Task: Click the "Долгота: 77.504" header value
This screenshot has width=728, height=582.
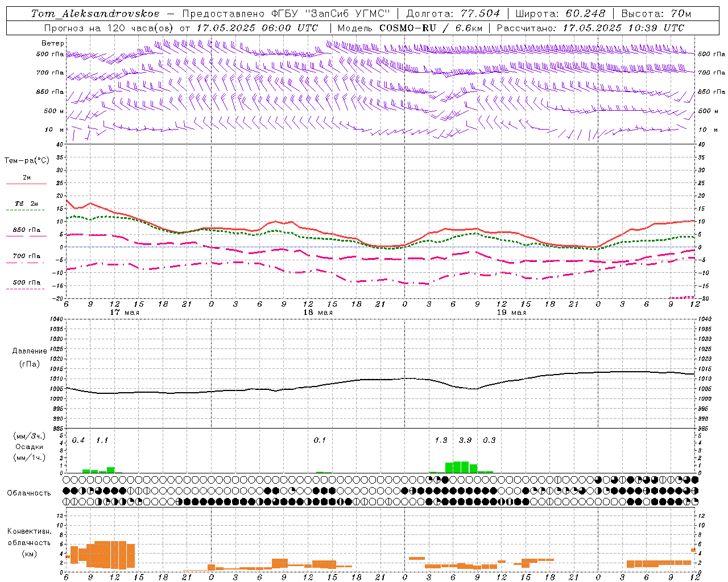Action: tap(453, 14)
